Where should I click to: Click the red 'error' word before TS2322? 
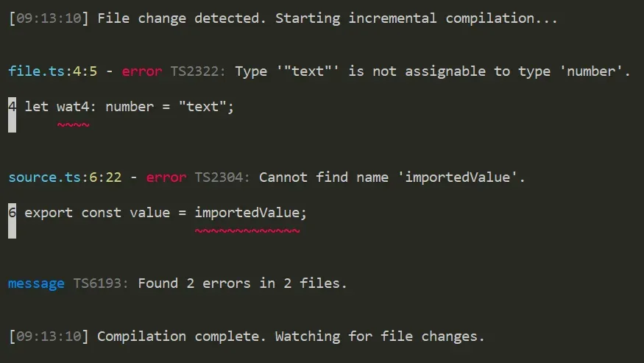(142, 71)
